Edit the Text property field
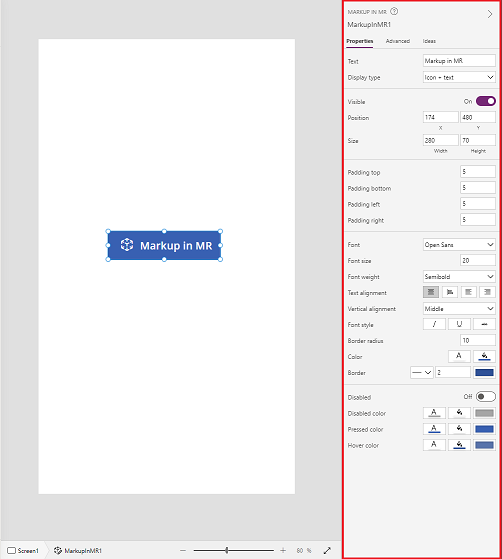502x559 pixels. (459, 61)
